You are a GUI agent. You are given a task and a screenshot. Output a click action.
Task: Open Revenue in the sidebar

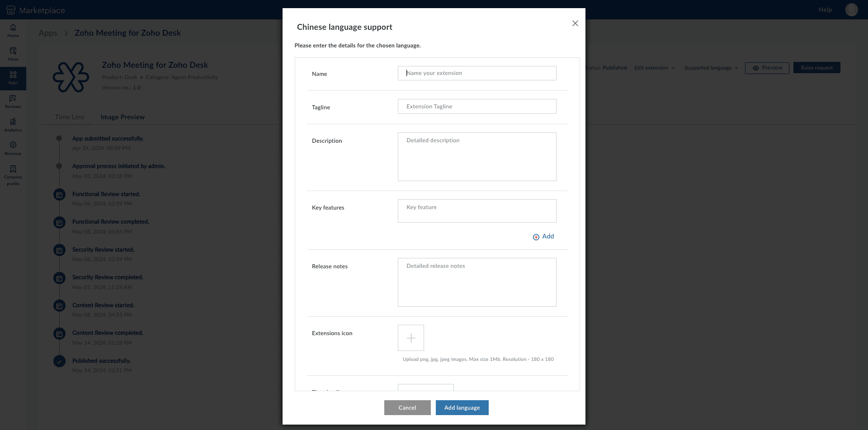click(x=13, y=149)
